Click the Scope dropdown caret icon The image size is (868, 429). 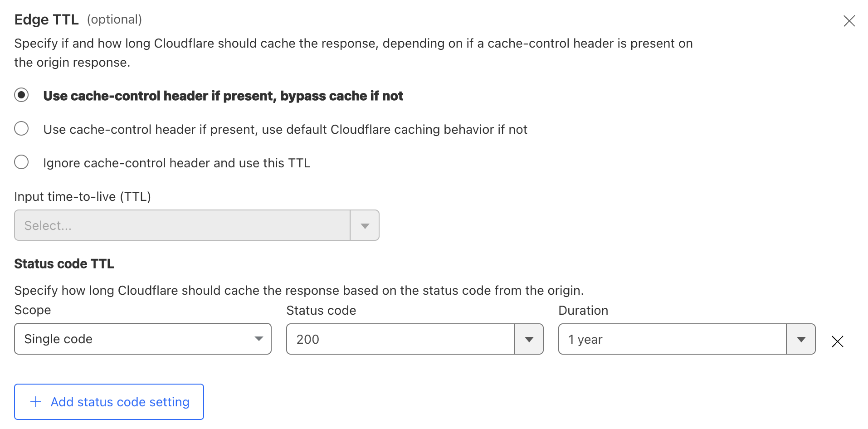coord(259,339)
